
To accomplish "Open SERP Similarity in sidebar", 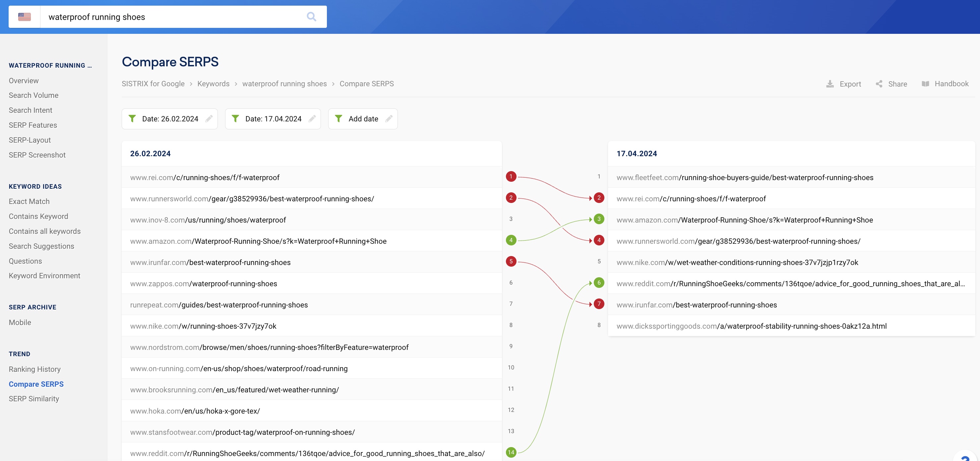I will (34, 399).
